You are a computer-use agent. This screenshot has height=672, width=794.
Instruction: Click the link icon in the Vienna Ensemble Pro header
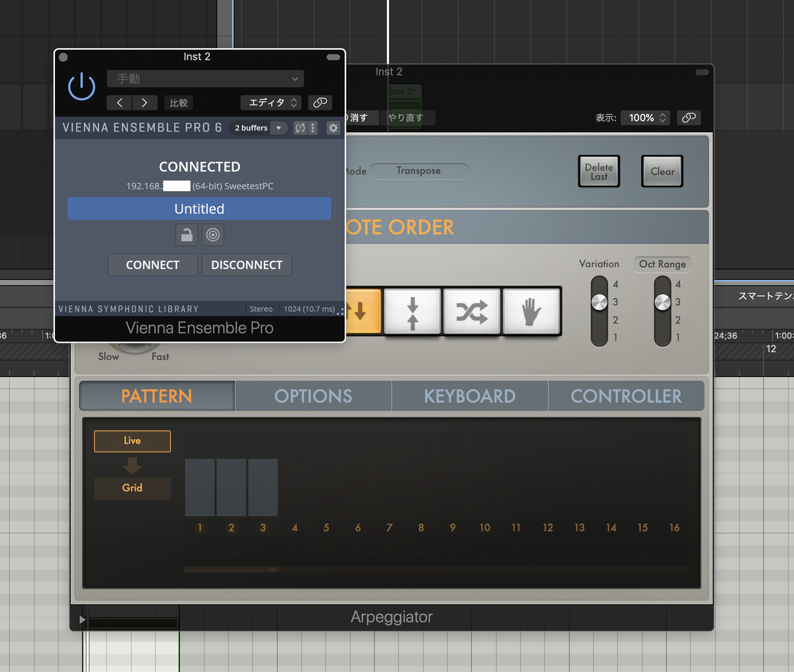click(320, 103)
